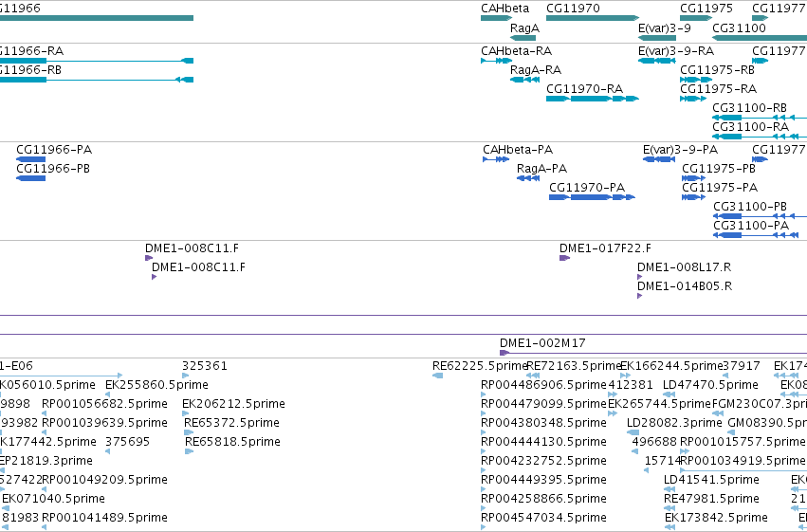
Task: Click the RagA-PA protein glyph
Action: coord(528,178)
